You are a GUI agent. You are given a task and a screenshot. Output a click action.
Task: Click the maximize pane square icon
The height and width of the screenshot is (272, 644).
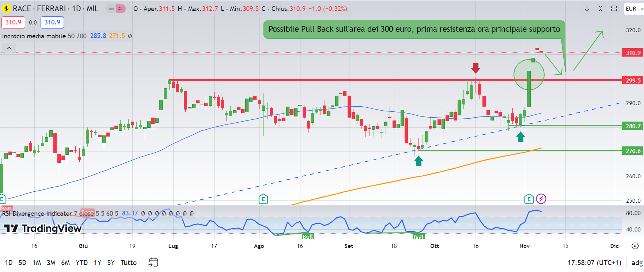tap(614, 8)
